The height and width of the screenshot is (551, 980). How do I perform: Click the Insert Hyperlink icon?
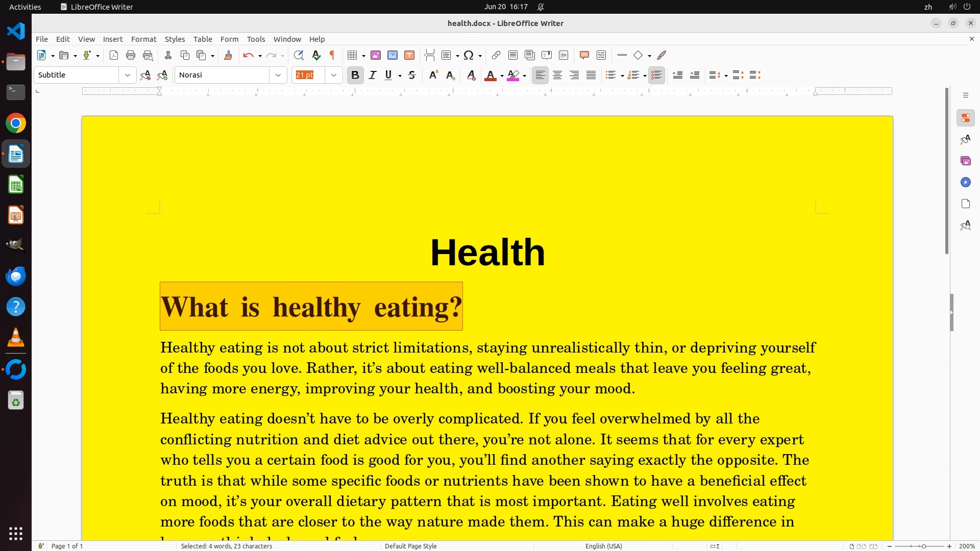(496, 55)
